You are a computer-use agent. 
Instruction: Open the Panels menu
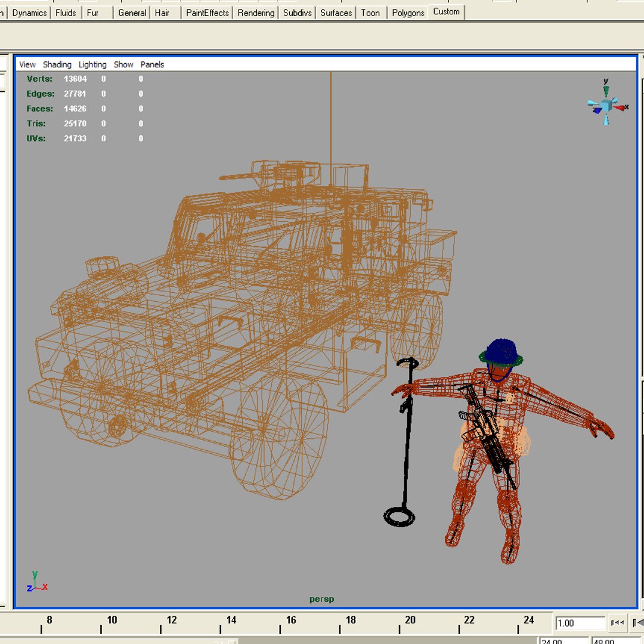(x=152, y=64)
